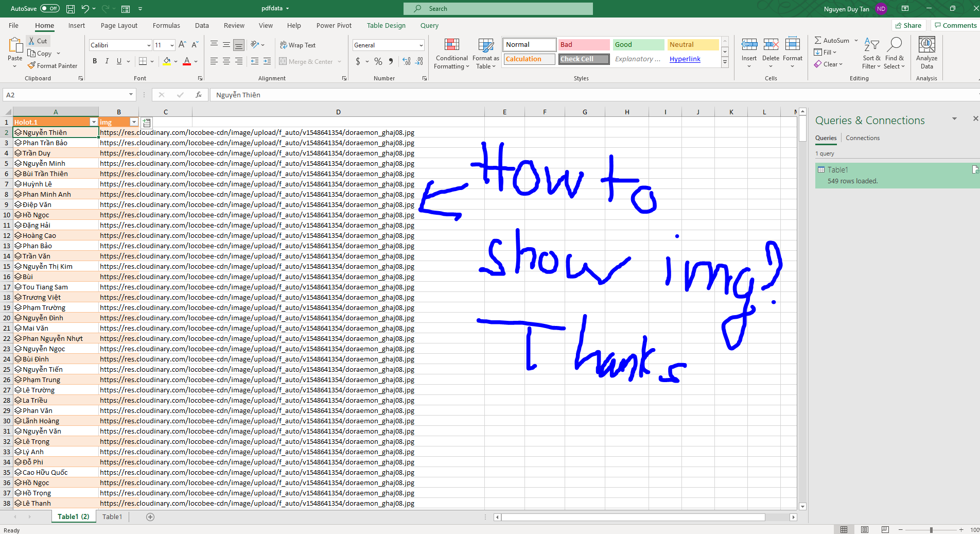980x534 pixels.
Task: Click the Format as Table icon
Action: pos(485,54)
